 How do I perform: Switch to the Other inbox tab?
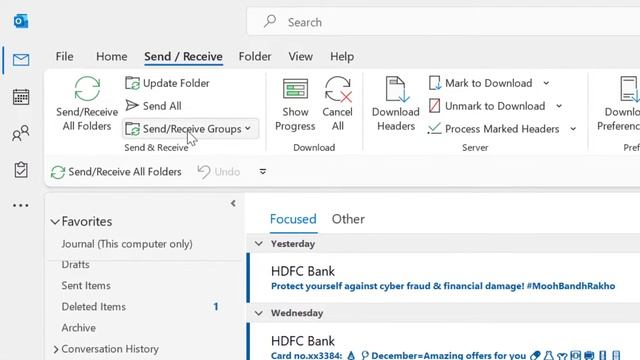pos(348,219)
